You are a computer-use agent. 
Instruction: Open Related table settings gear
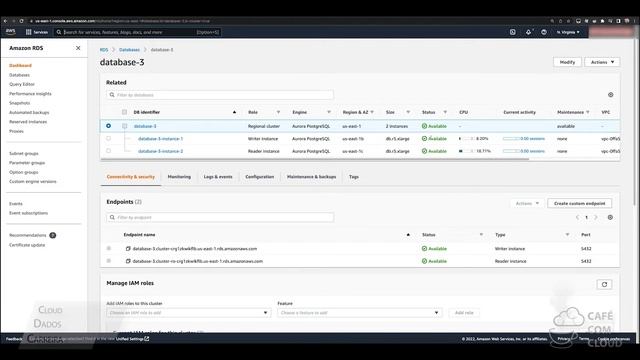point(611,95)
